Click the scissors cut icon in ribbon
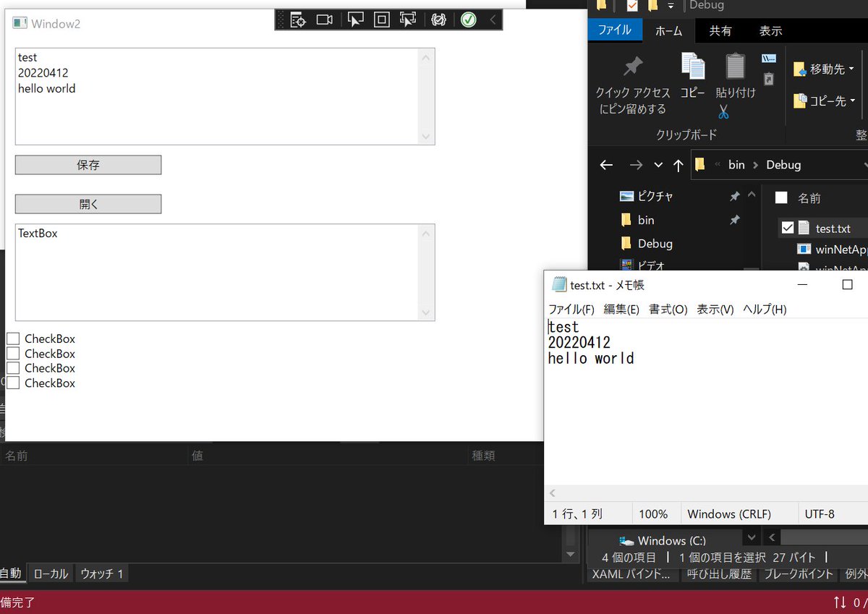The image size is (868, 614). pos(723,112)
